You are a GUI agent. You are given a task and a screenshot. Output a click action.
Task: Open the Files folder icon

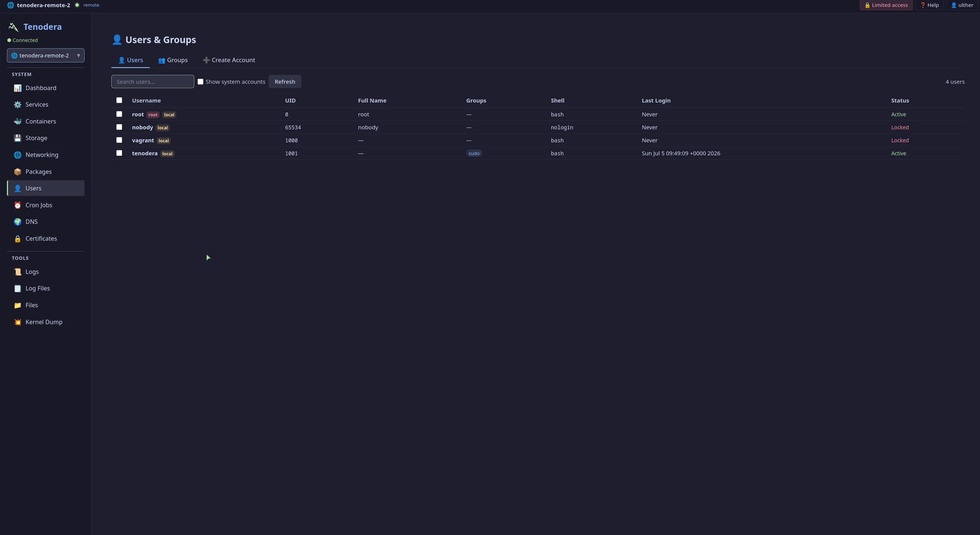click(x=17, y=305)
